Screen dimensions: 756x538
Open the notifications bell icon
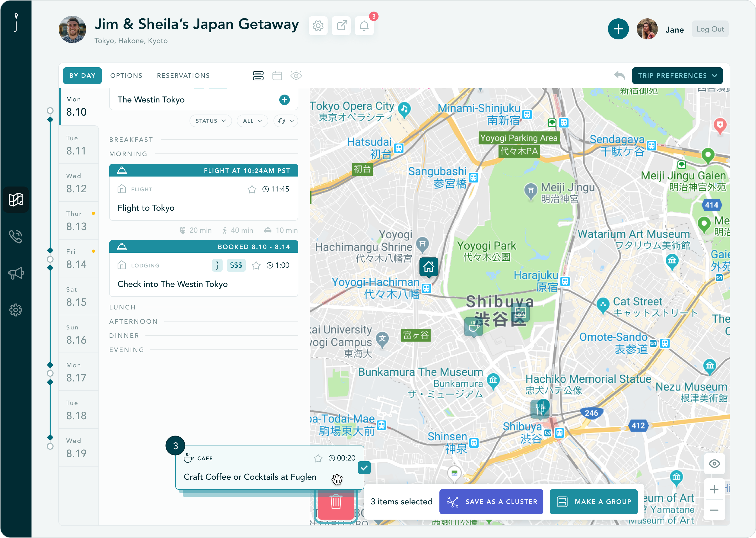[364, 26]
